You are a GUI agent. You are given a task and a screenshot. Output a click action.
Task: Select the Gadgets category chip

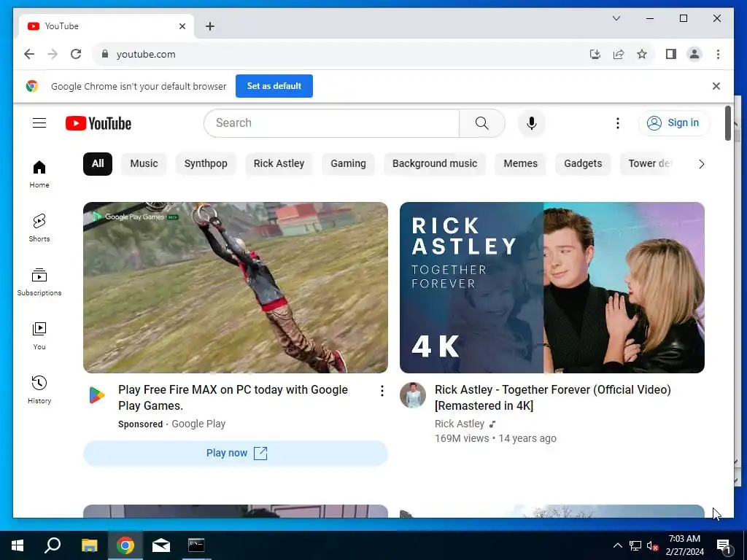[x=583, y=164]
